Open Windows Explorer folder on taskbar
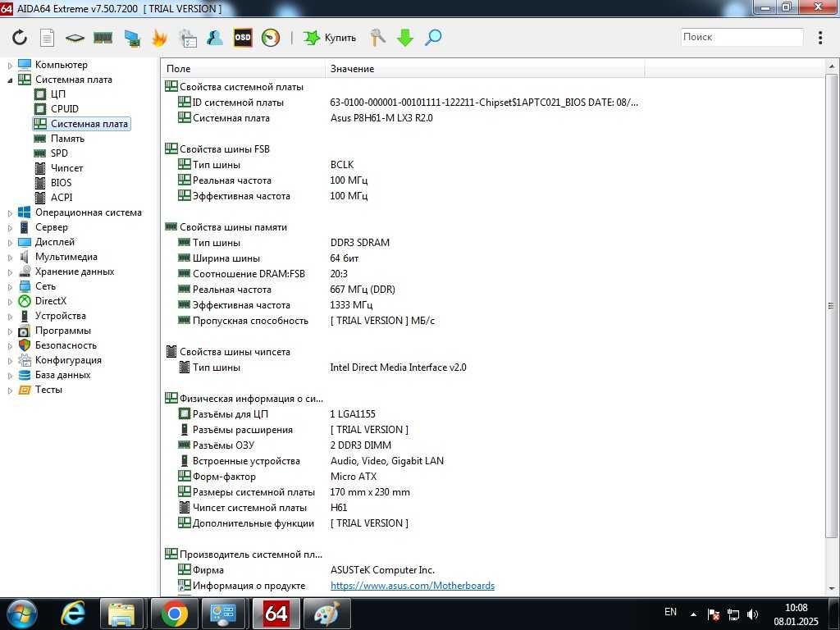Screen dimensions: 840x630 [x=122, y=614]
